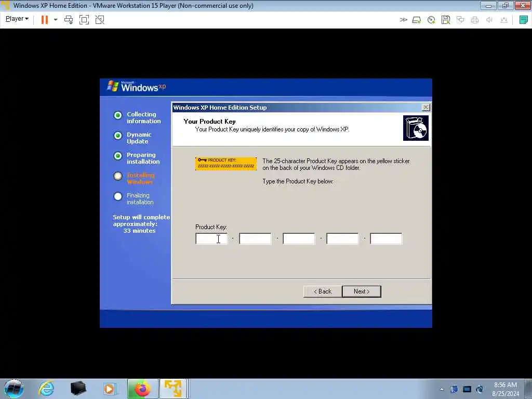Screen dimensions: 532x399
Task: Click the third Product Key field
Action: pyautogui.click(x=299, y=239)
